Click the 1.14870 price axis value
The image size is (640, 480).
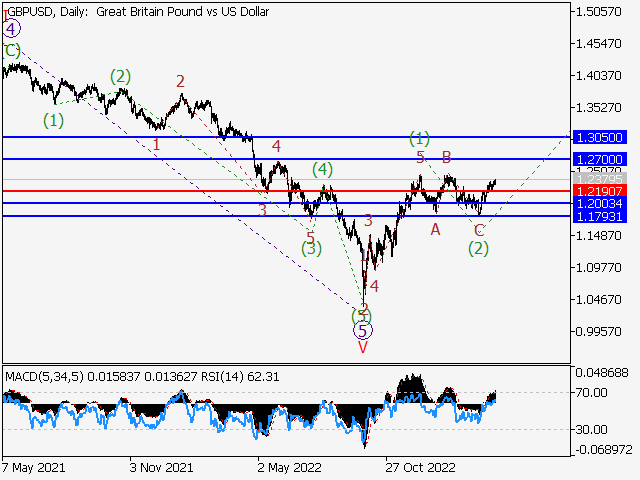598,236
